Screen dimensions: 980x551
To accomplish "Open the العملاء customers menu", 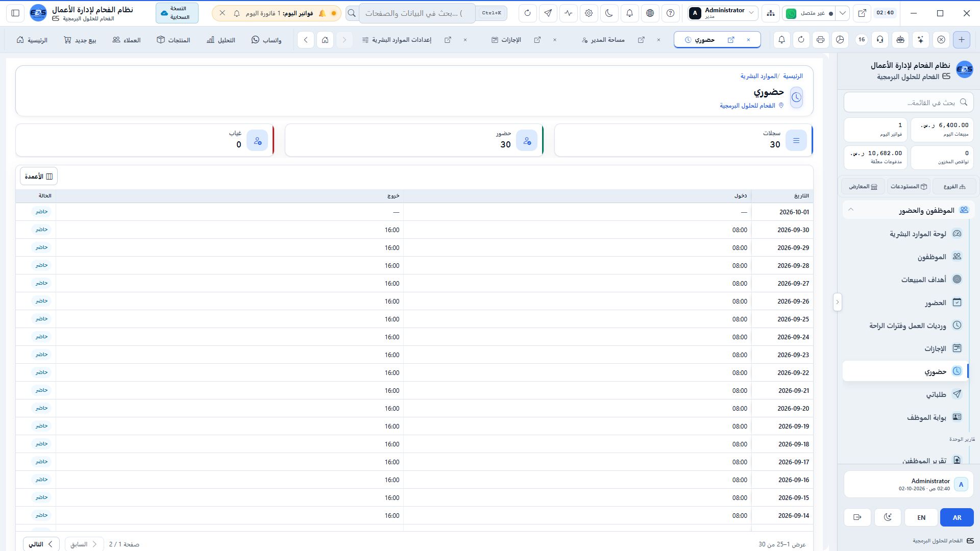I will pos(127,40).
